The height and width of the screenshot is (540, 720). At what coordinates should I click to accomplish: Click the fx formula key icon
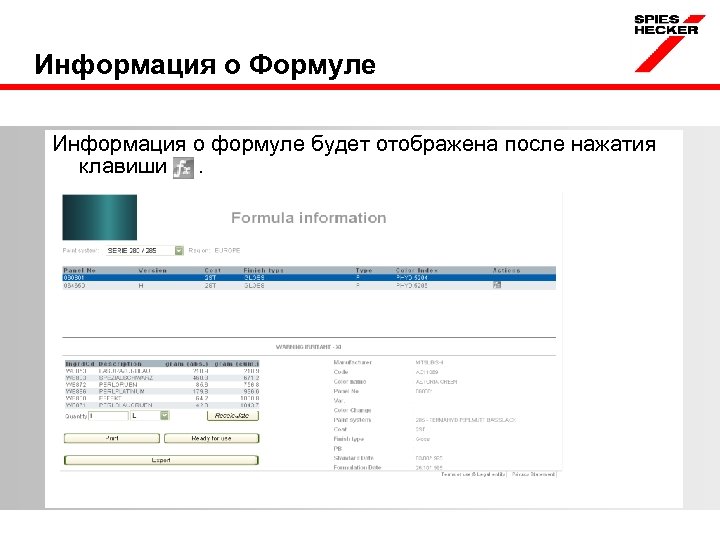point(183,168)
